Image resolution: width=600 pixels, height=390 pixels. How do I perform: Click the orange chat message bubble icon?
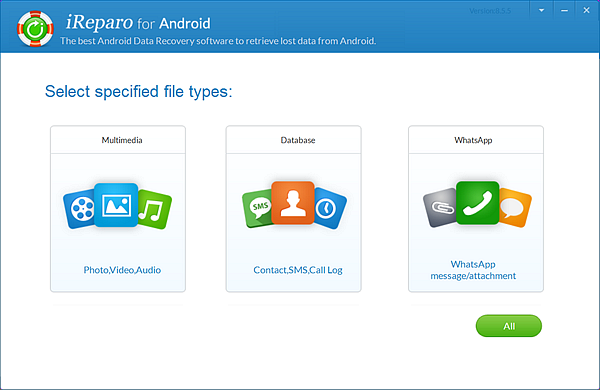(x=514, y=208)
